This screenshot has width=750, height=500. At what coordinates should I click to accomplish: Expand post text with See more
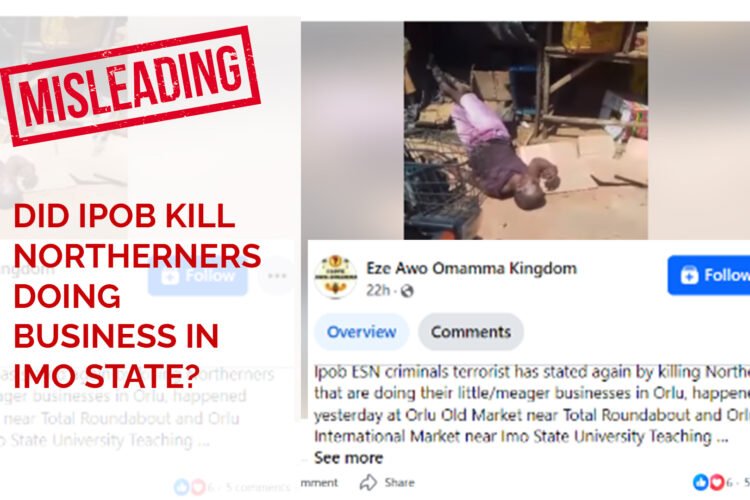(349, 458)
